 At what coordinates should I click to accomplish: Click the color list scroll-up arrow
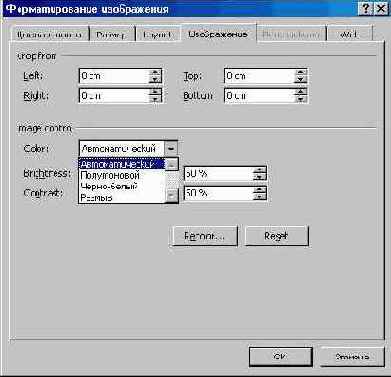(172, 164)
